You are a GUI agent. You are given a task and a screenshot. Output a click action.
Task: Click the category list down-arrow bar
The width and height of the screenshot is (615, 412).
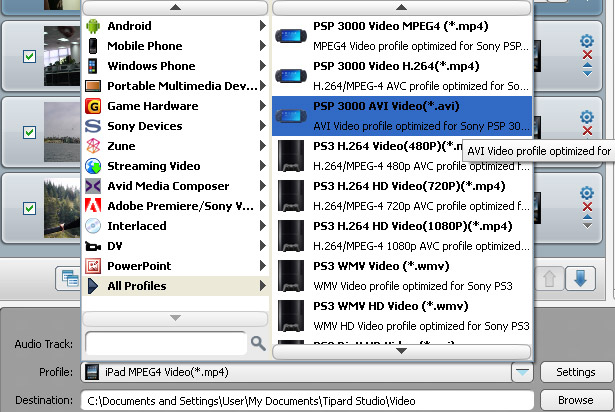pos(175,318)
